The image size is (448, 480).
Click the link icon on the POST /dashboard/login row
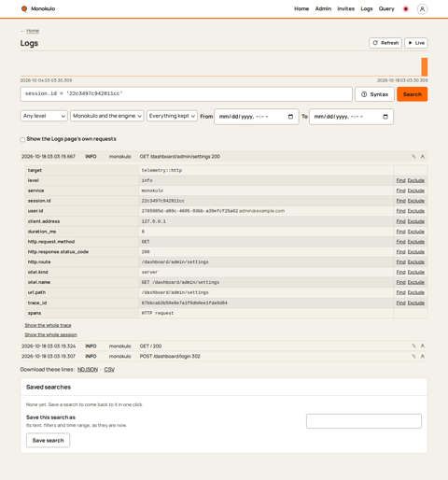(413, 356)
